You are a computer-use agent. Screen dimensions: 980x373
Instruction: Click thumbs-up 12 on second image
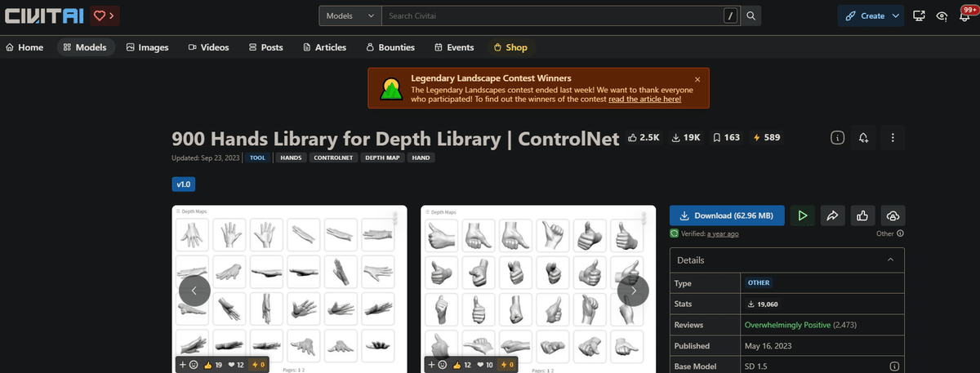click(464, 364)
